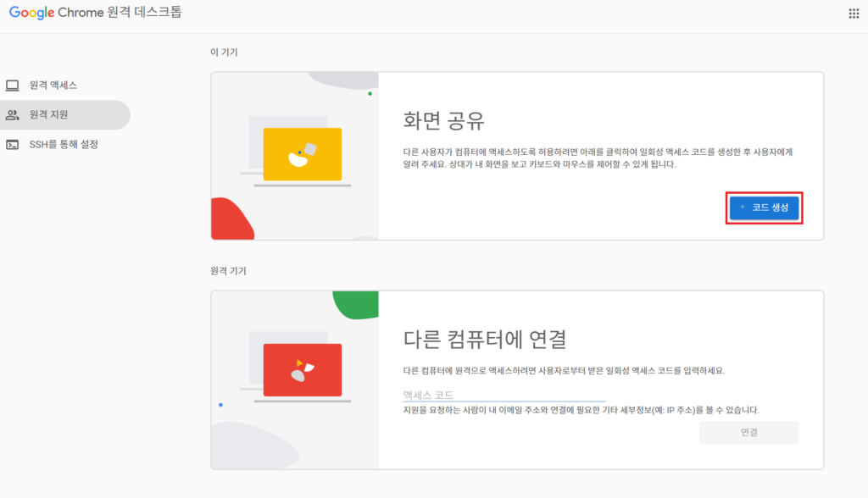Screen dimensions: 868x498
Task: Open the Google apps grid icon
Action: click(x=854, y=14)
